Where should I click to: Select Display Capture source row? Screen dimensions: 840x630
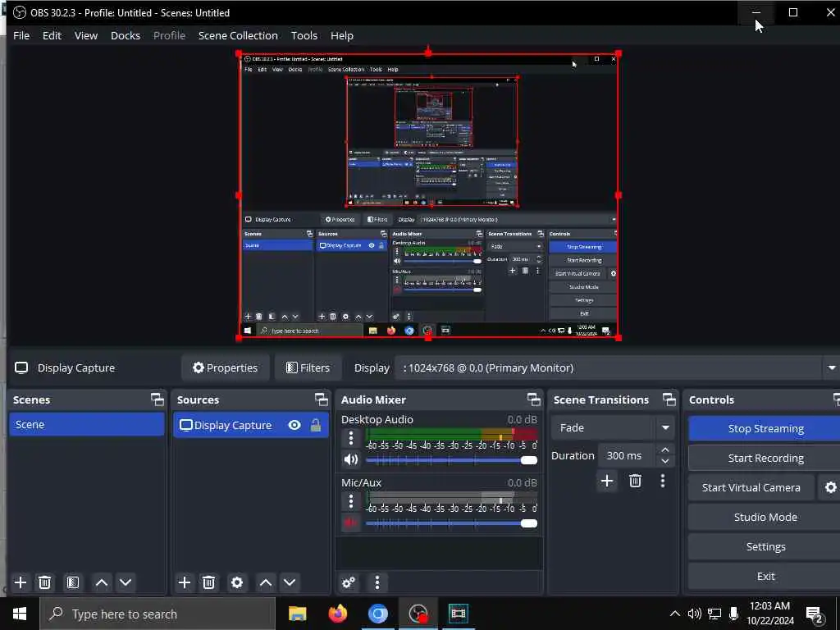[251, 426]
